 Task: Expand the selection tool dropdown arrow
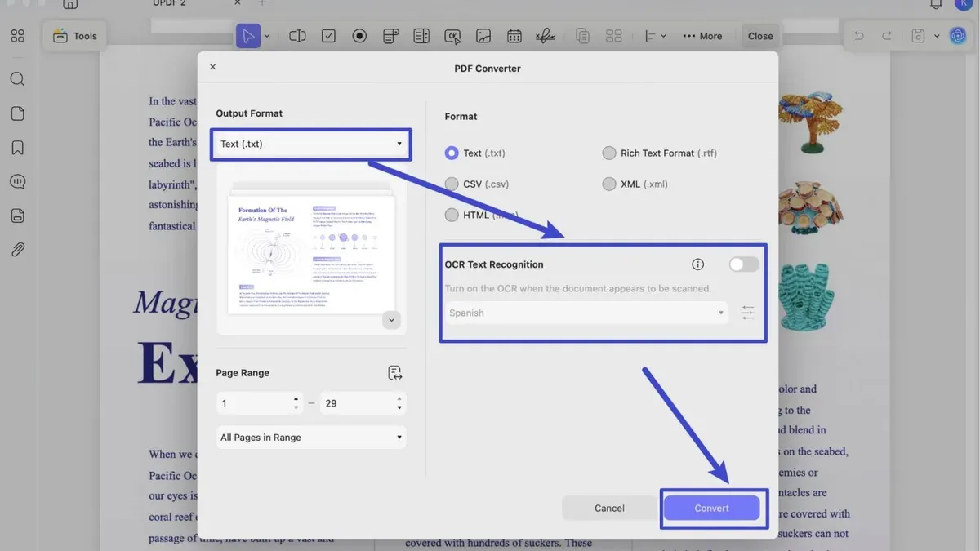click(x=267, y=36)
